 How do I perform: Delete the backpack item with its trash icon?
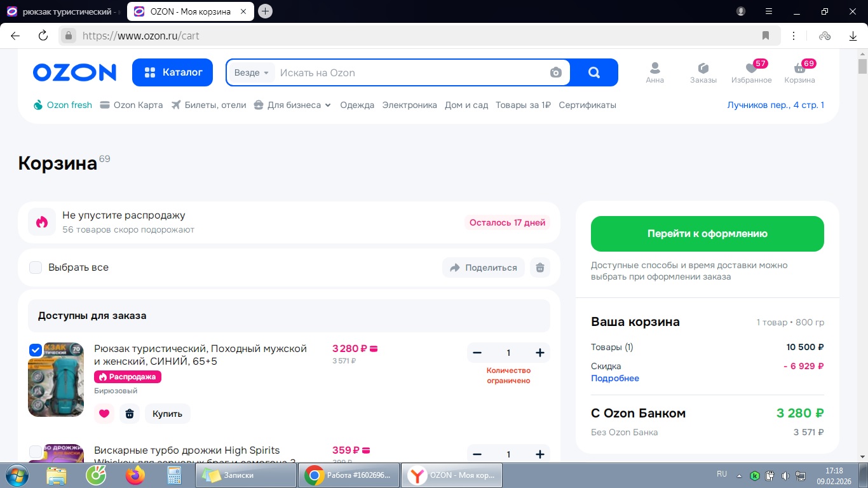click(130, 414)
